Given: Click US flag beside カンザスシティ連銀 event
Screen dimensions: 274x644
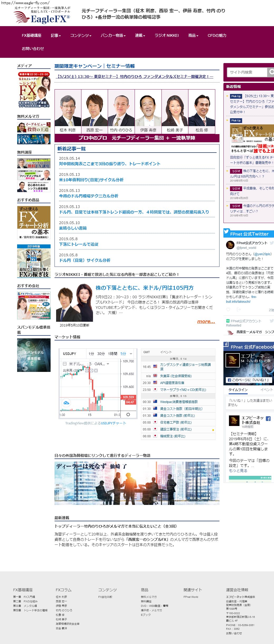Looking at the screenshot, I should [155, 366].
